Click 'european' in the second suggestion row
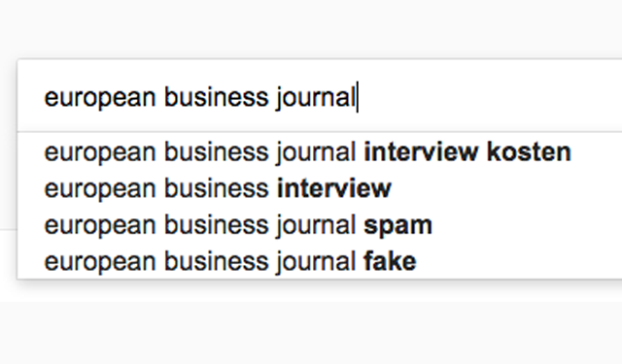Viewport: 622px width, 364px height. tap(99, 189)
